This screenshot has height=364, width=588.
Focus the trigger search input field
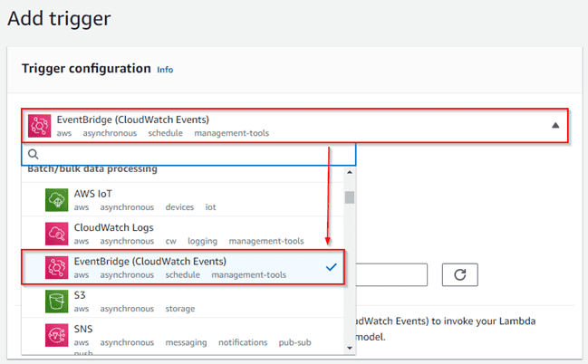(x=188, y=154)
